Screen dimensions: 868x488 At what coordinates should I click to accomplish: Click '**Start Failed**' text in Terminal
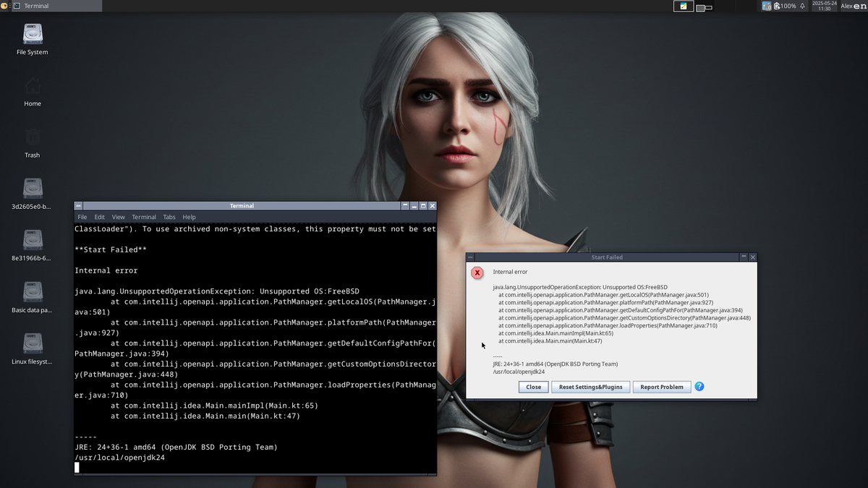click(x=111, y=249)
